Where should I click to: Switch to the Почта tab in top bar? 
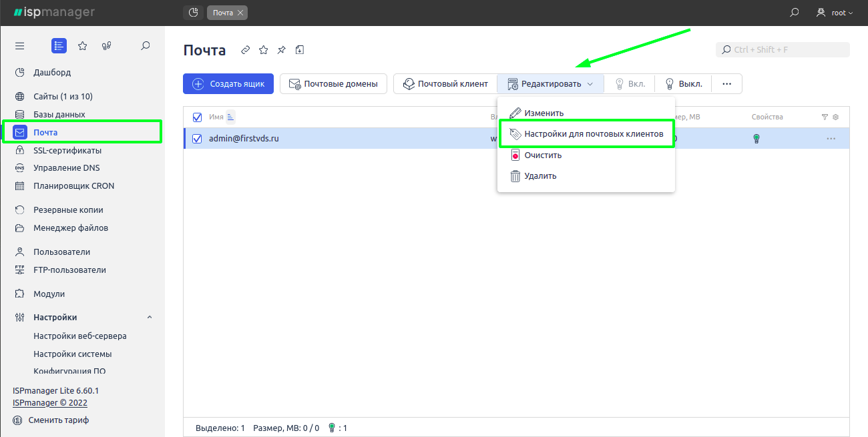(x=222, y=13)
